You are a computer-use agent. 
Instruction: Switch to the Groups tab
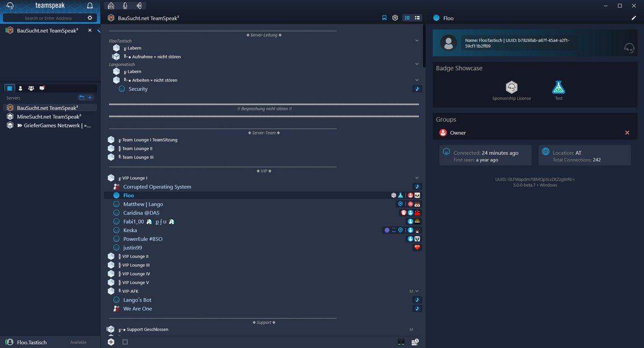(31, 88)
